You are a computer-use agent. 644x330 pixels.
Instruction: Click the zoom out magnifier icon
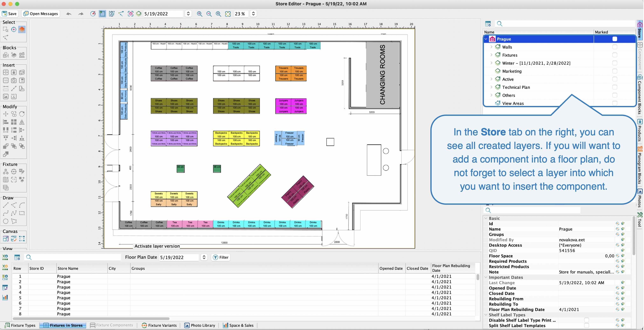[209, 14]
